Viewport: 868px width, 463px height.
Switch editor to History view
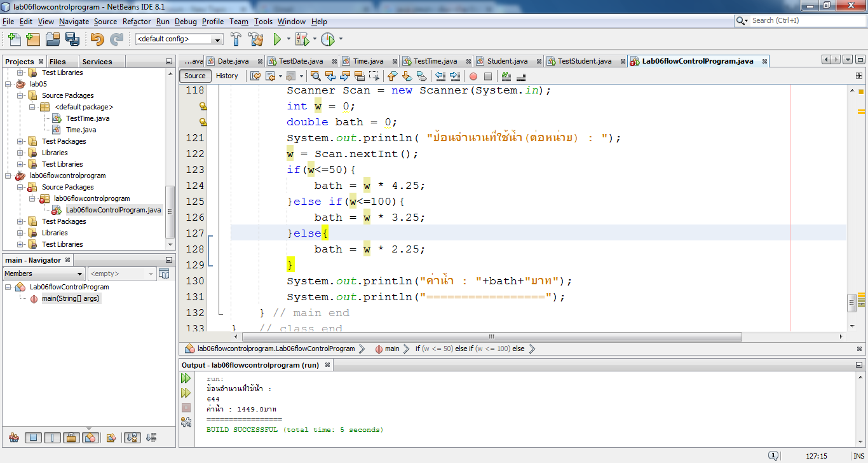[x=227, y=76]
